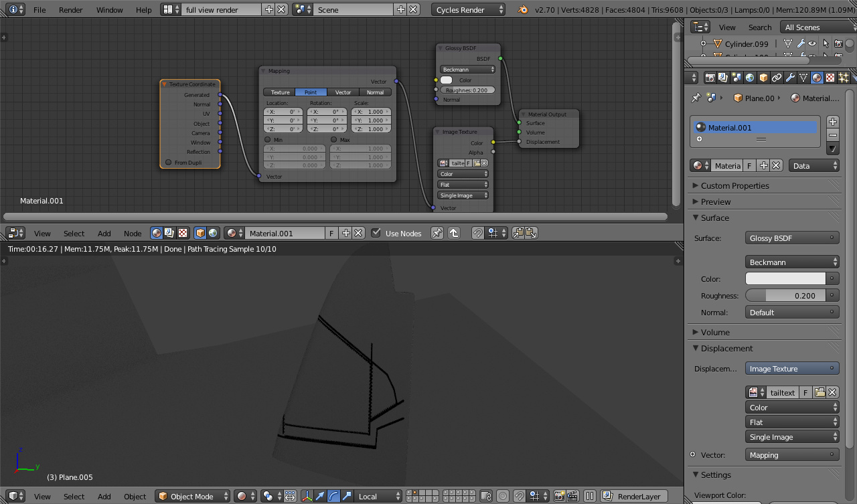Open the Beckmann distribution dropdown in properties
Screen dimensions: 857x504
792,262
